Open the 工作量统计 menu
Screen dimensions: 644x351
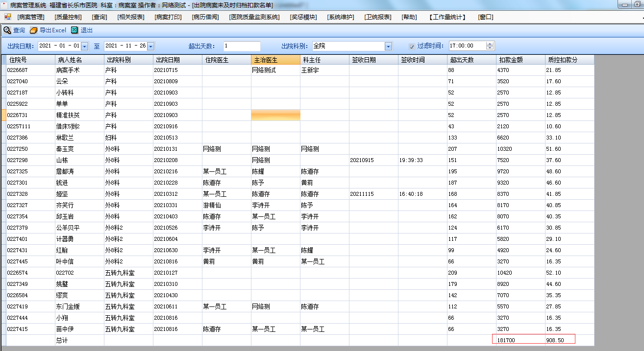coord(447,17)
